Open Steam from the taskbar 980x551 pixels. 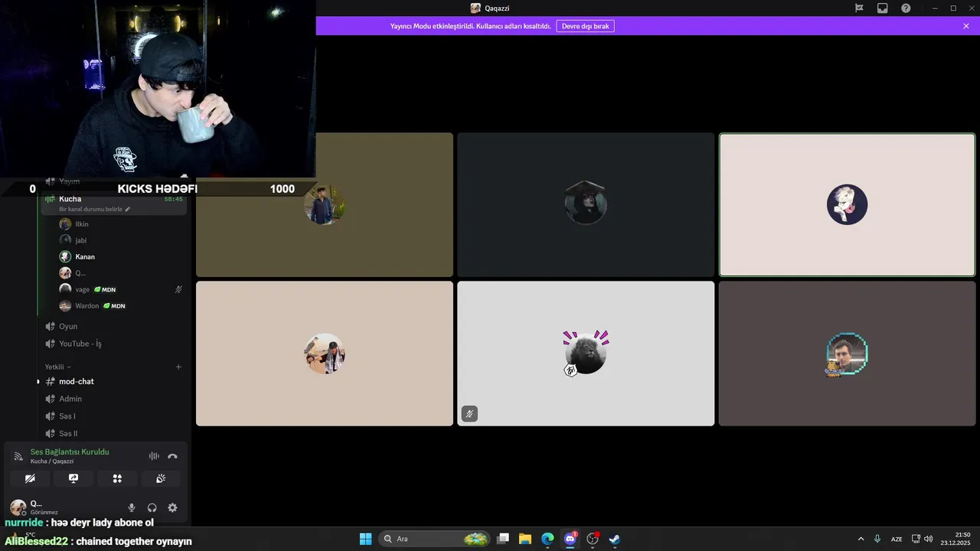[614, 539]
